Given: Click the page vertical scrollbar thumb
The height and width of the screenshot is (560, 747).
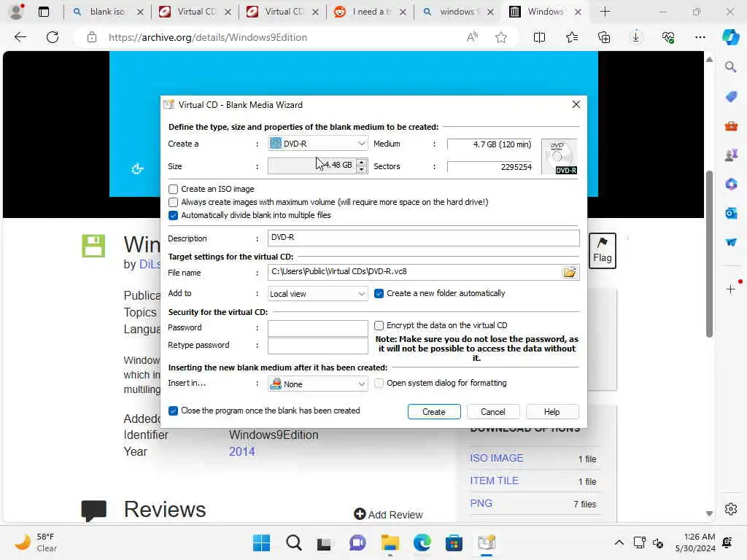Looking at the screenshot, I should [709, 254].
